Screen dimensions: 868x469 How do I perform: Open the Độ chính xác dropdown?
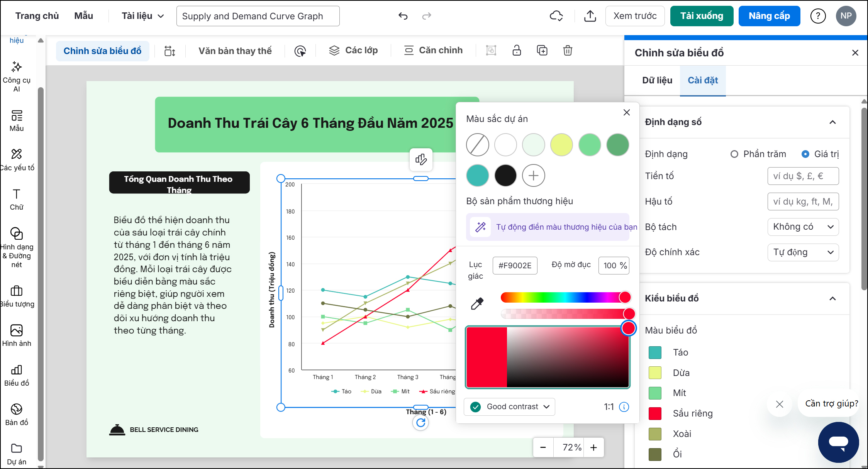pos(803,252)
